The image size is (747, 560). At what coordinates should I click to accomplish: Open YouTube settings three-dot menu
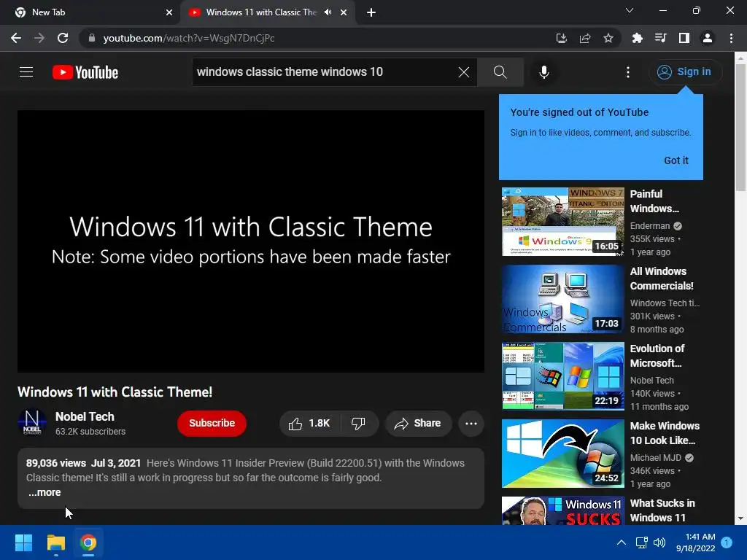coord(628,72)
